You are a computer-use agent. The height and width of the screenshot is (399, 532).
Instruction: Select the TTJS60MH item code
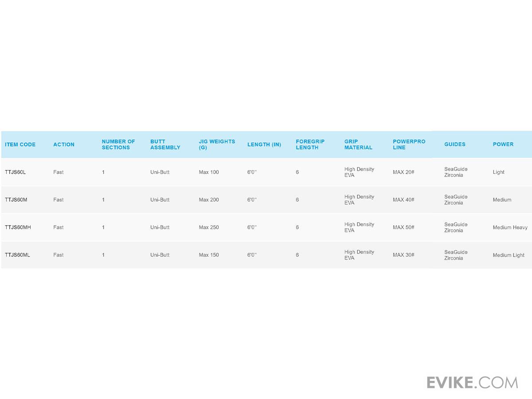point(18,227)
